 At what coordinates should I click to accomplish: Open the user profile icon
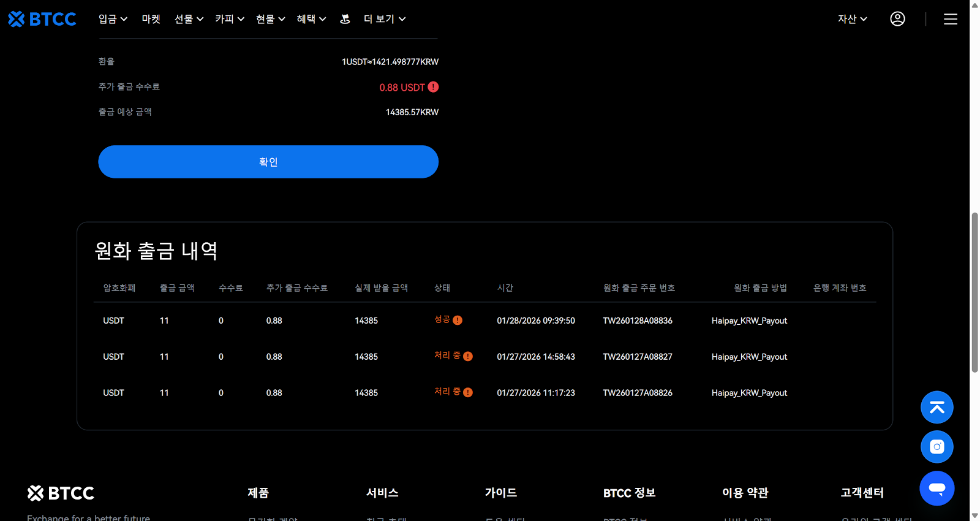pos(897,19)
